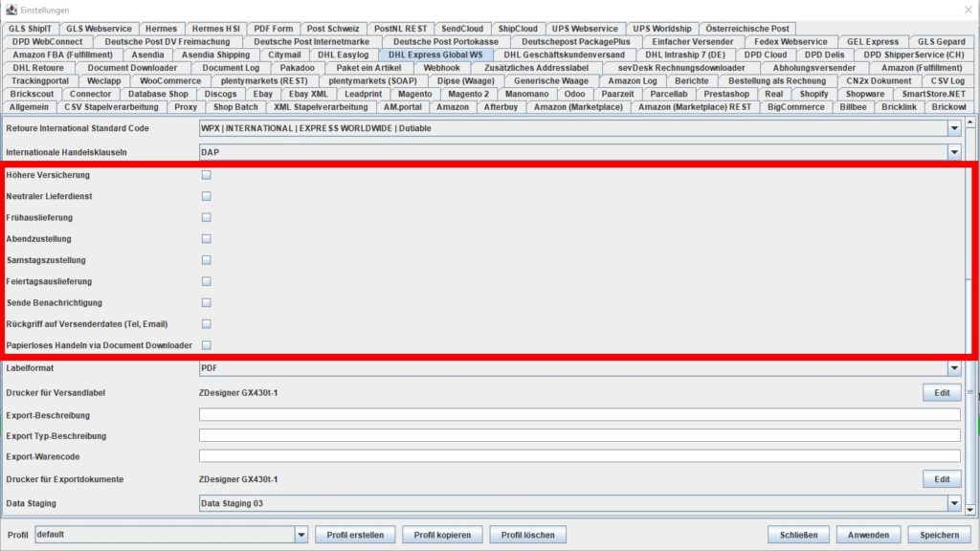
Task: Switch to the DHL Express Global WS tab
Action: click(435, 55)
